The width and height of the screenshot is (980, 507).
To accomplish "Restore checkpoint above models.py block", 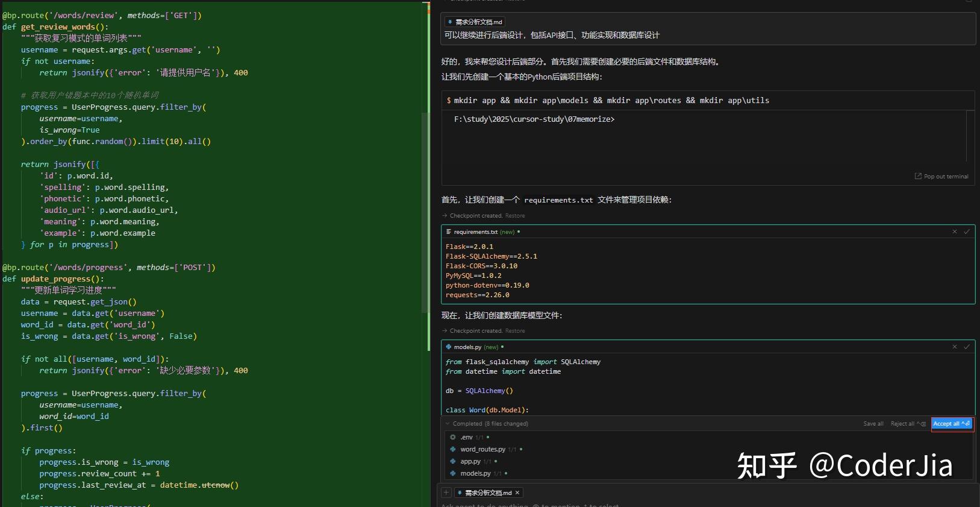I will tap(515, 331).
